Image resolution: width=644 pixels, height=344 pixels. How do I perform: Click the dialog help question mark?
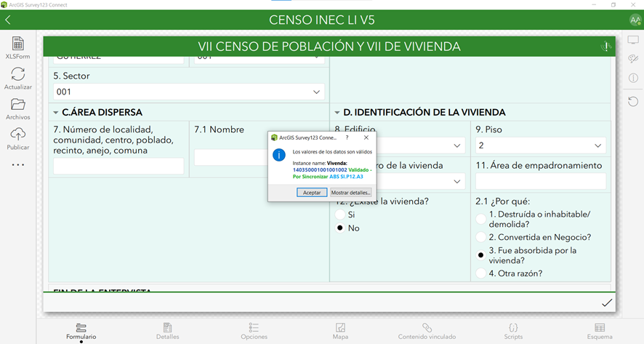347,137
